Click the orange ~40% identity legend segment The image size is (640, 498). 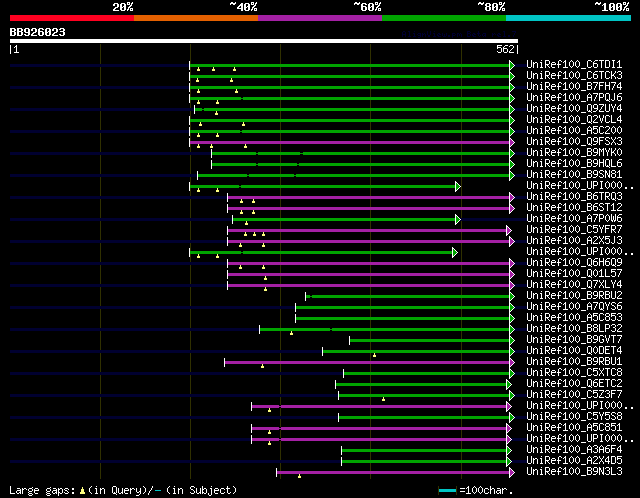coord(196,18)
